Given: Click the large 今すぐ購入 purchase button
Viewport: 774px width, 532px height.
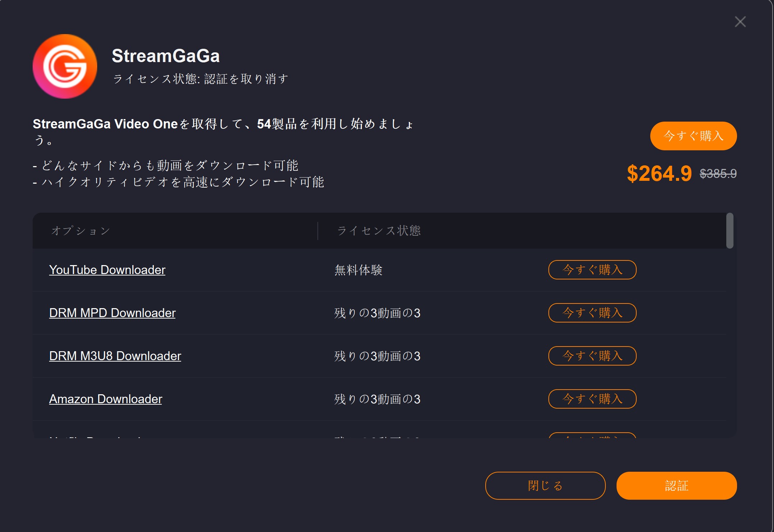Looking at the screenshot, I should pyautogui.click(x=693, y=136).
